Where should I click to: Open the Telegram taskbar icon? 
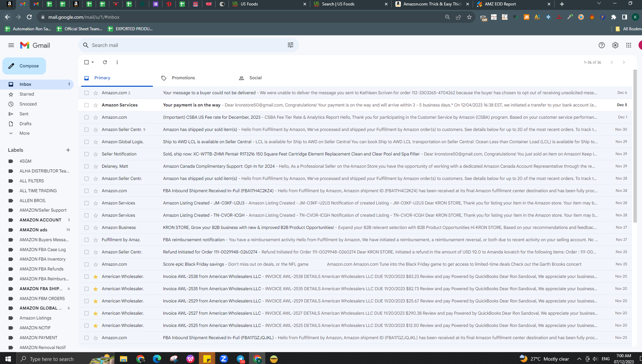pyautogui.click(x=240, y=359)
